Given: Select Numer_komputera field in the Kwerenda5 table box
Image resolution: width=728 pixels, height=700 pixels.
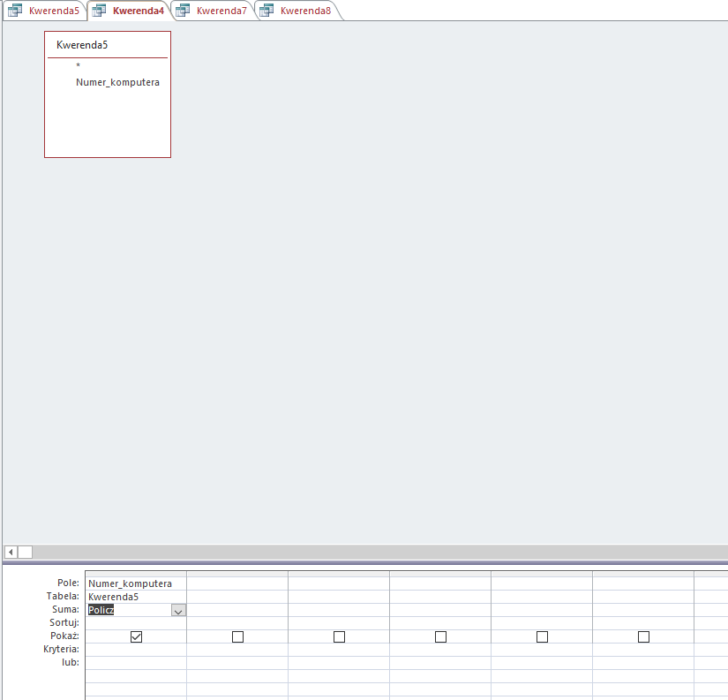Looking at the screenshot, I should [x=117, y=82].
